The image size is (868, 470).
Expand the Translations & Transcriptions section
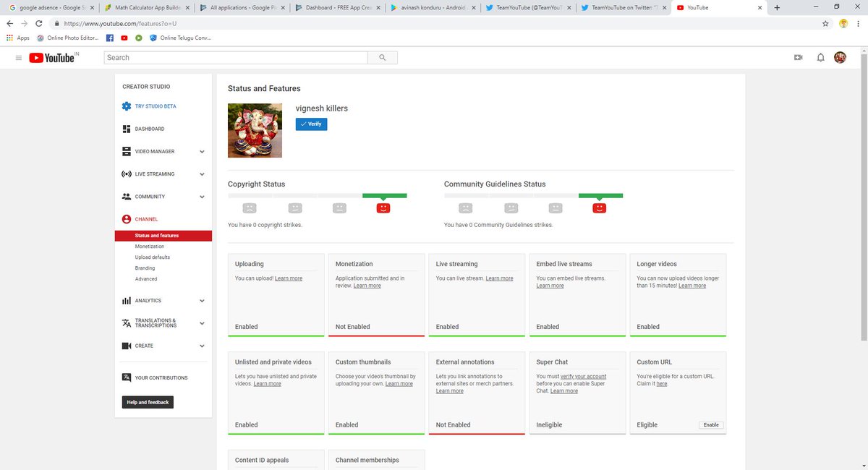(x=202, y=323)
